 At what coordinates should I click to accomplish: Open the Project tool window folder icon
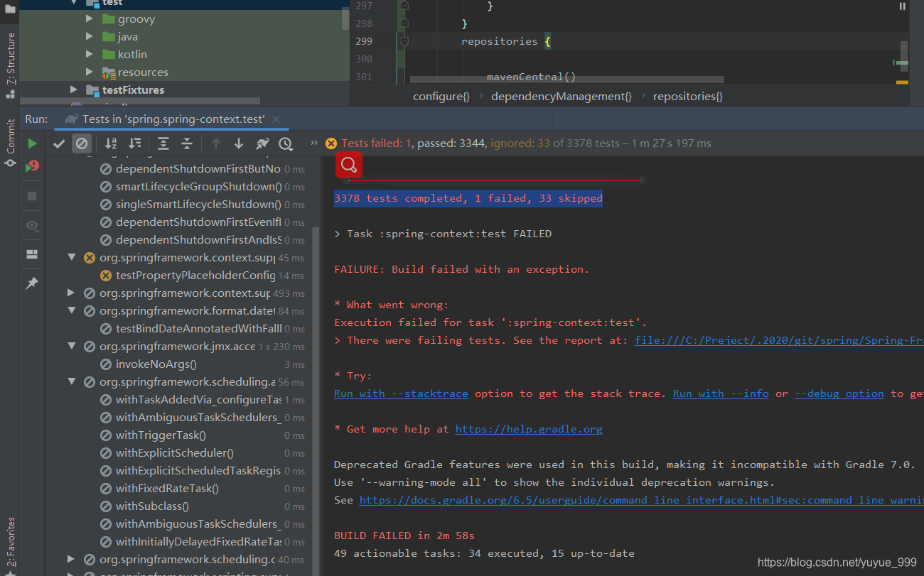coord(10,9)
